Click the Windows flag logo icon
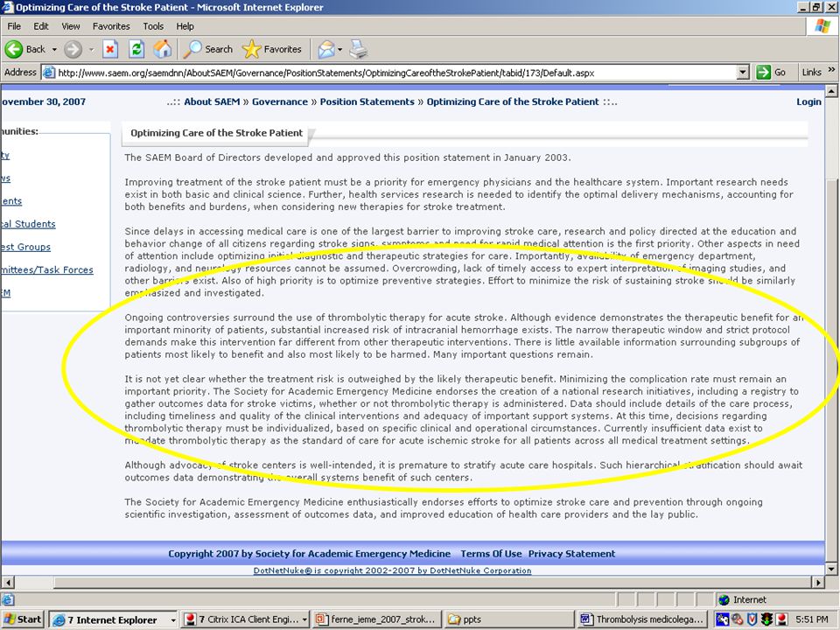 (x=822, y=27)
